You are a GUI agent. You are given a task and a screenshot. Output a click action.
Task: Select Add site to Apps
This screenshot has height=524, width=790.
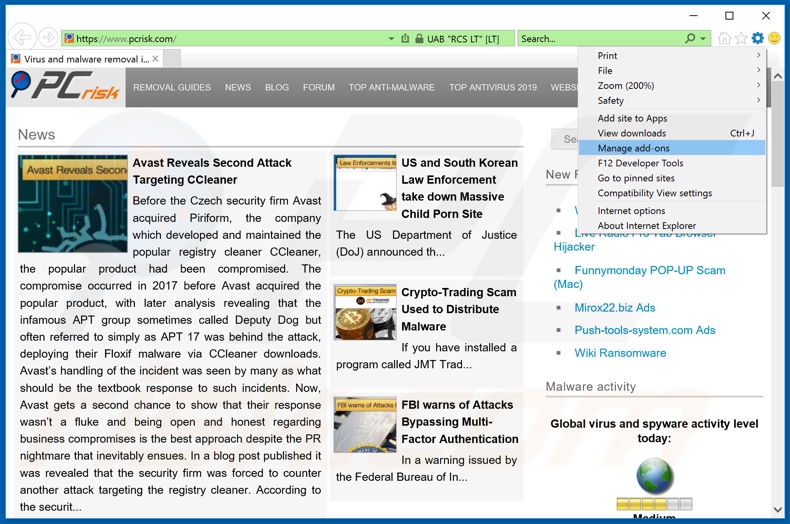(x=672, y=118)
